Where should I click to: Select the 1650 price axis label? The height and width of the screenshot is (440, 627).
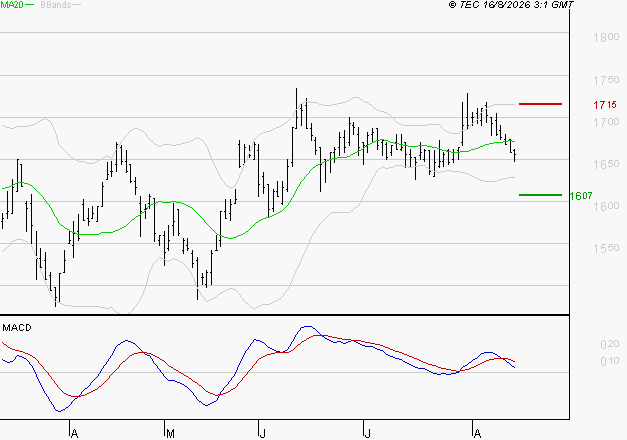[x=606, y=164]
